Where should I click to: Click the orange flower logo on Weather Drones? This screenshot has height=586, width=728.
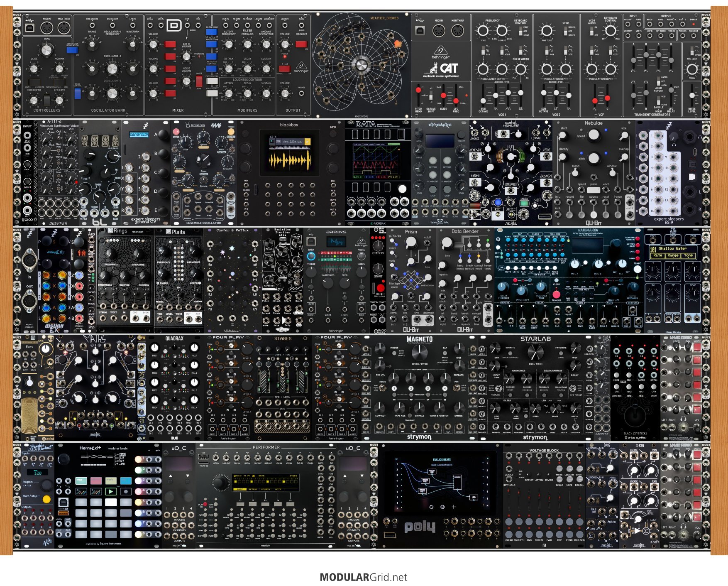397,43
